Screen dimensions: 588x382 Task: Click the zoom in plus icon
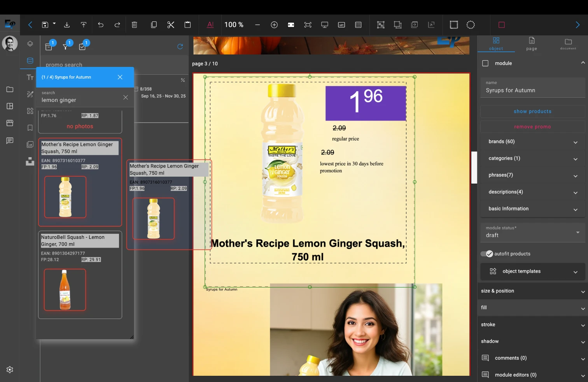[274, 25]
